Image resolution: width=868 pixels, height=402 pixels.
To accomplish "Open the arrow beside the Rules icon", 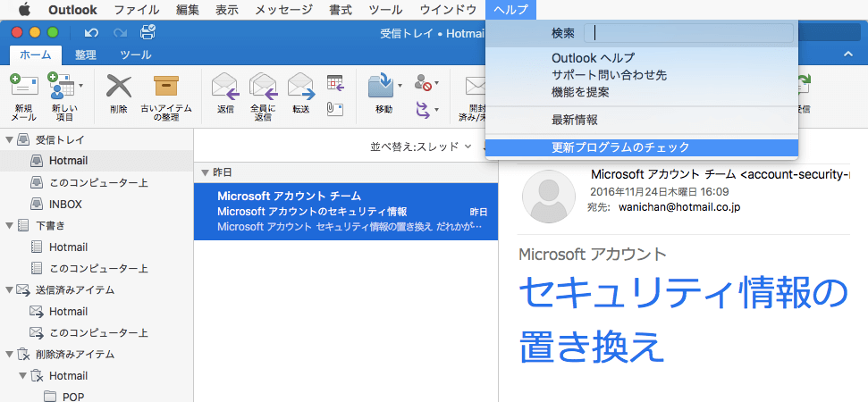I will tap(437, 110).
